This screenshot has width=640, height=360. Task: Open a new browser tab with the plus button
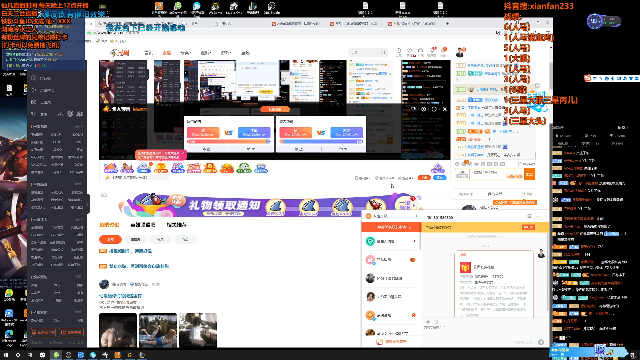[x=447, y=24]
